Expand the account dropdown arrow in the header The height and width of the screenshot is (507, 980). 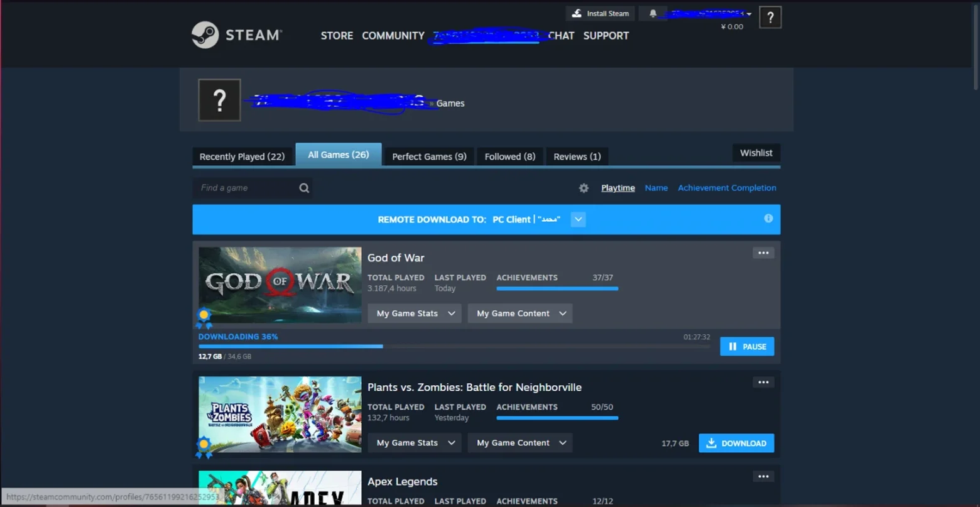pos(749,14)
